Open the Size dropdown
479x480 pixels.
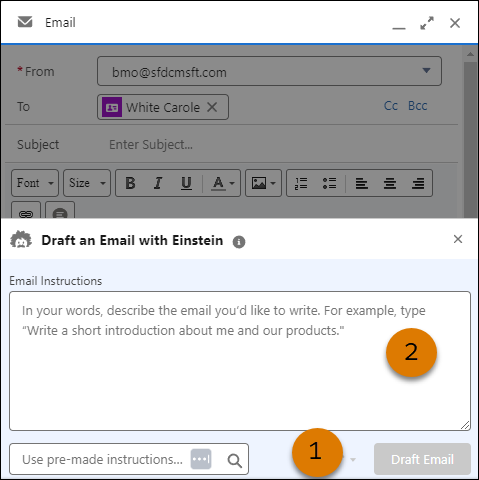[x=87, y=183]
